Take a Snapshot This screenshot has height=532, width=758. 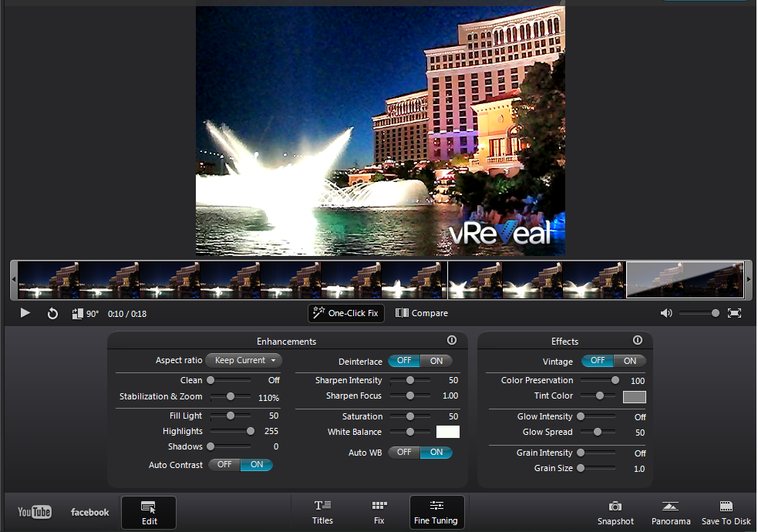[x=615, y=513]
